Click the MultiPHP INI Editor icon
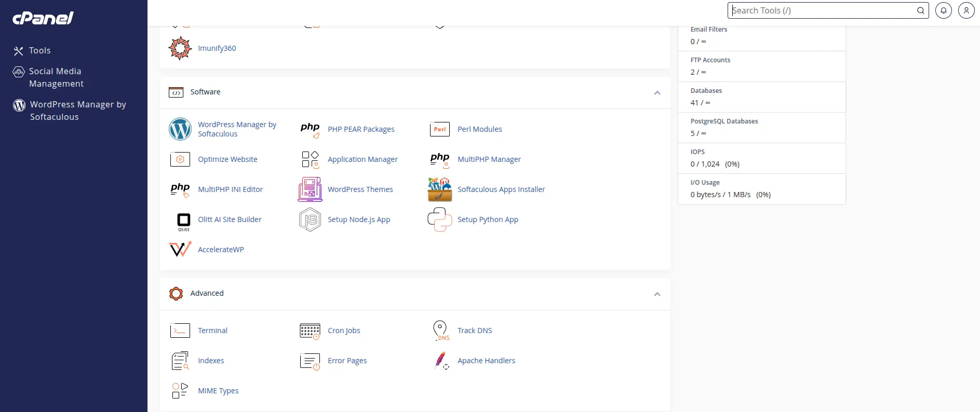 [180, 190]
